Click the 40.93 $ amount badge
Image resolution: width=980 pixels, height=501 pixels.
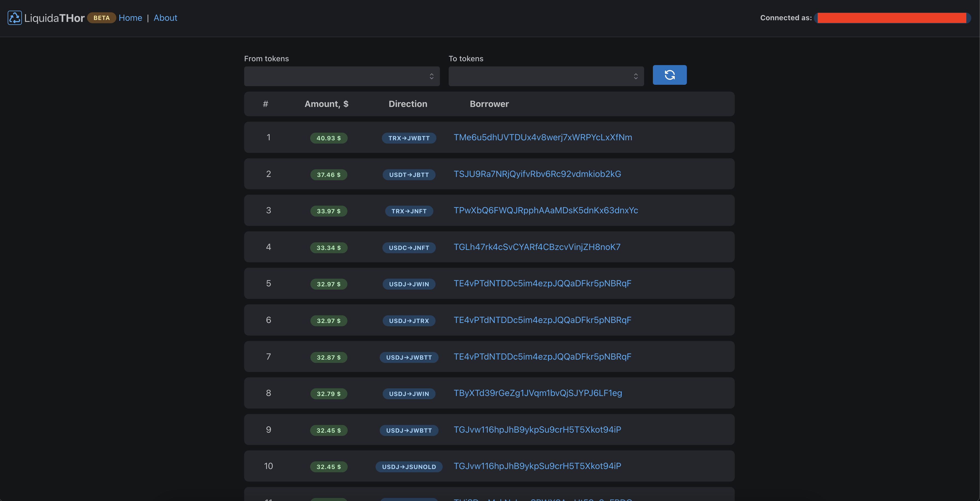pyautogui.click(x=328, y=138)
